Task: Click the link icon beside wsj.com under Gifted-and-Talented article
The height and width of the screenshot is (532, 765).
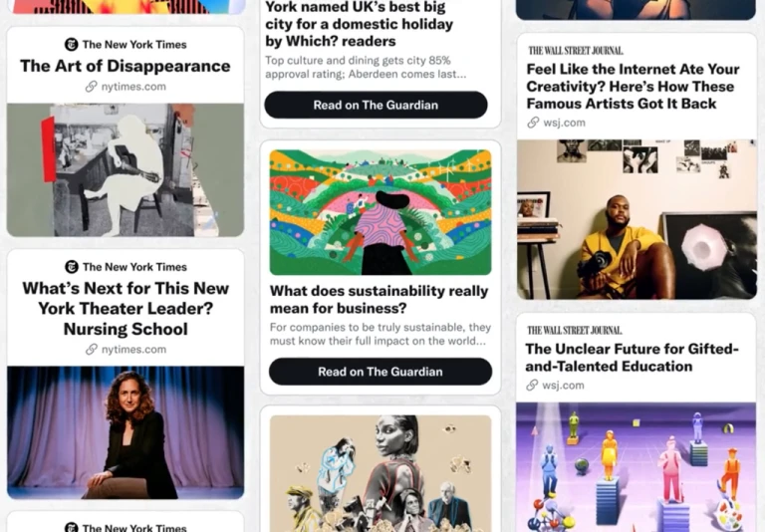Action: (x=532, y=386)
